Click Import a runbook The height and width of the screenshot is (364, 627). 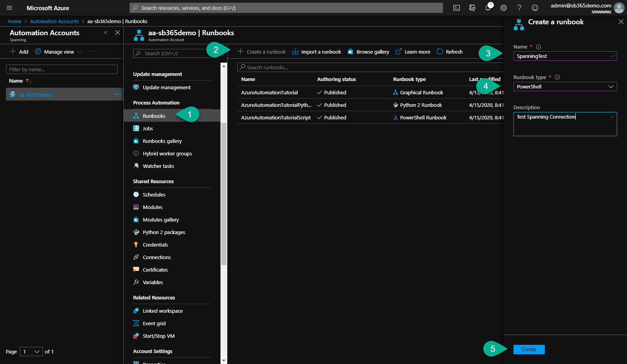pyautogui.click(x=316, y=52)
